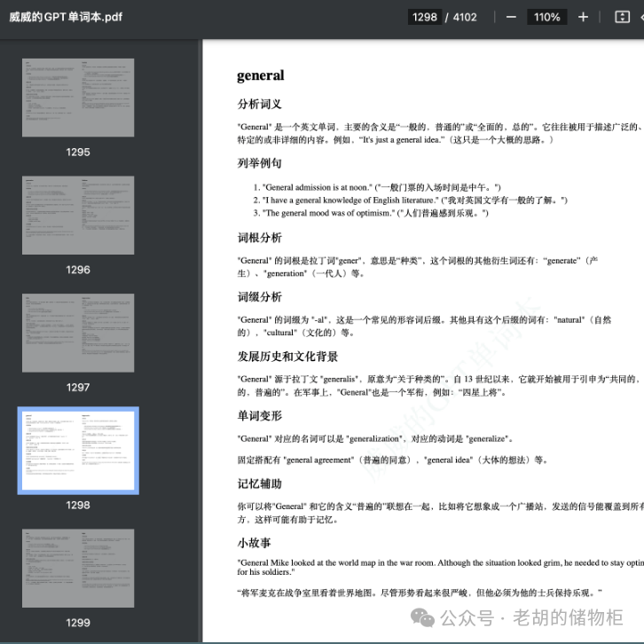Click the label '1297' under its thumbnail
The width and height of the screenshot is (644, 644).
pos(78,388)
